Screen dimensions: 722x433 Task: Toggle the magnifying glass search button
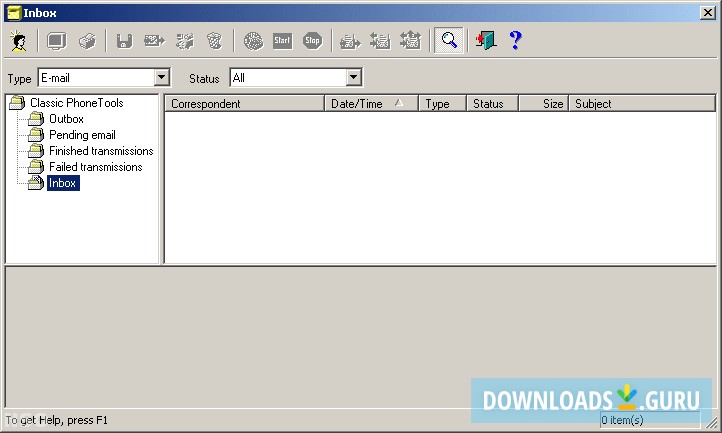pyautogui.click(x=448, y=41)
